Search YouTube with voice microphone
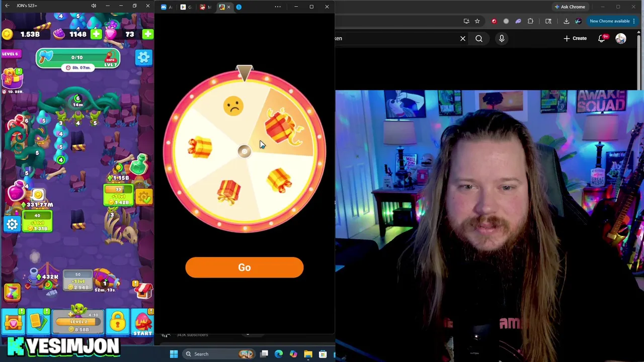 point(502,38)
